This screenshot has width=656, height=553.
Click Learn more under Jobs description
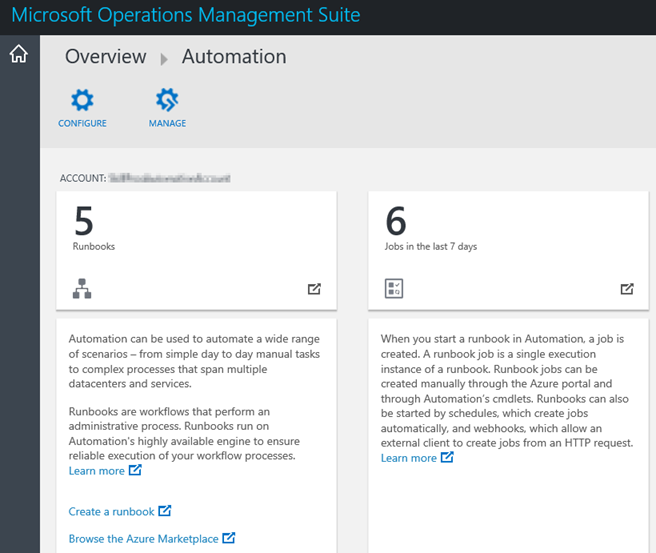pyautogui.click(x=408, y=458)
